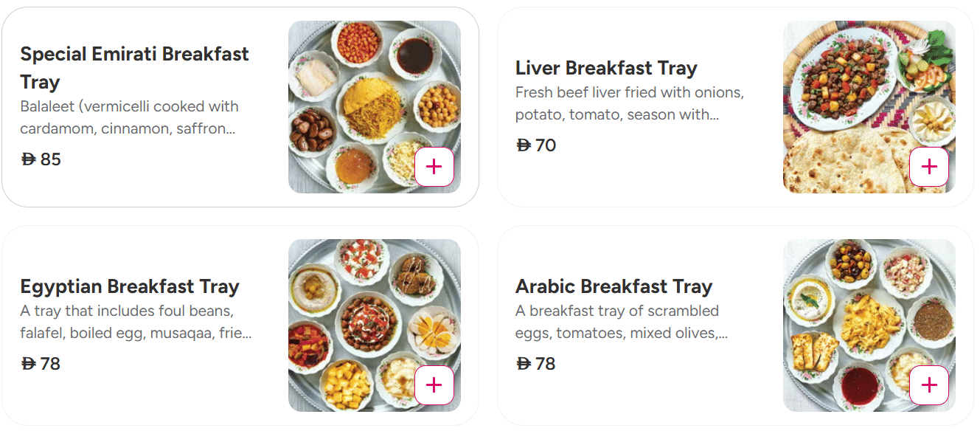
Task: Add the Egyptian Breakfast Tray using plus
Action: coord(434,385)
